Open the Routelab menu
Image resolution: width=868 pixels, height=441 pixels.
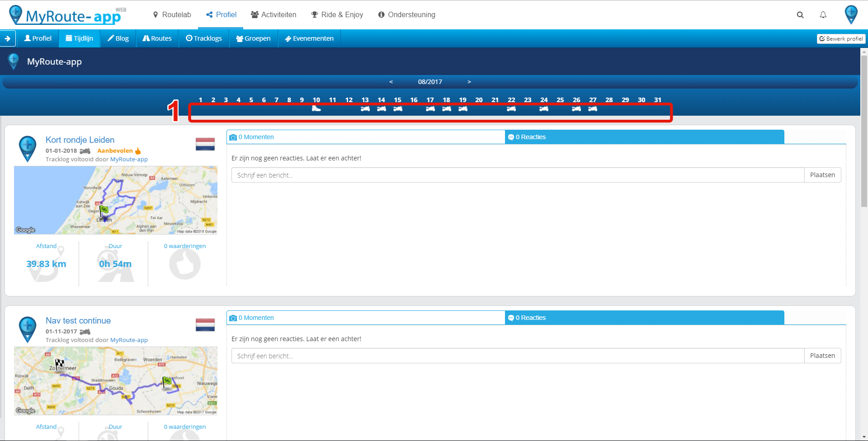172,14
